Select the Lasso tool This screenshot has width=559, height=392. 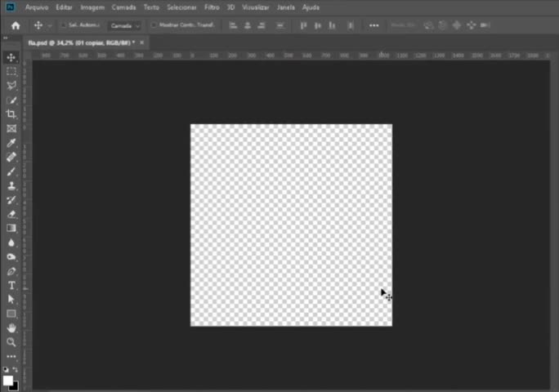tap(11, 86)
